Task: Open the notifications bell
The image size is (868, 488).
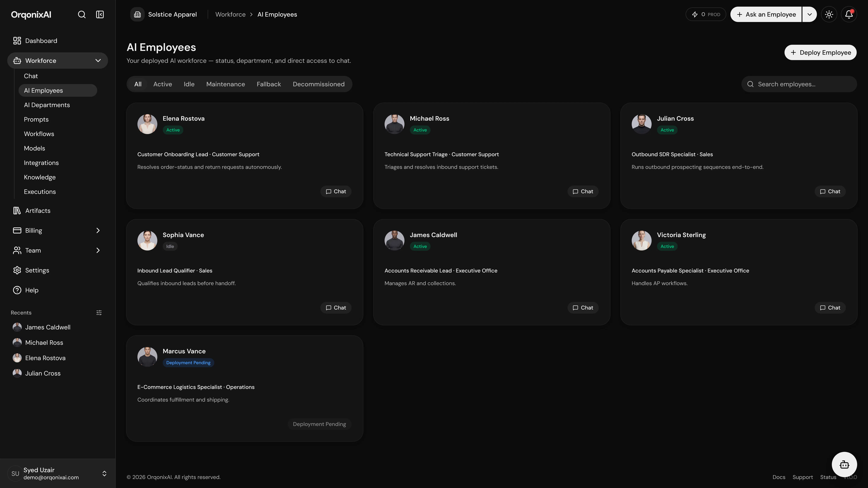Action: (x=849, y=14)
